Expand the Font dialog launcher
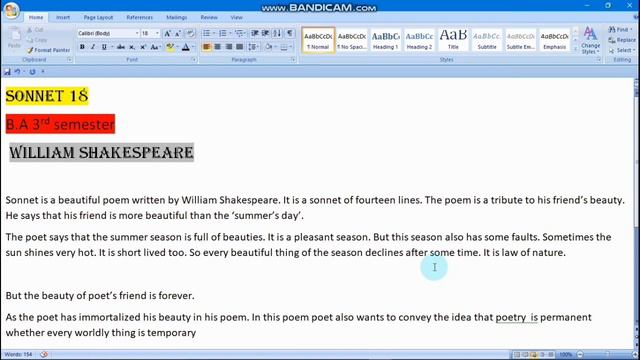 [194, 60]
